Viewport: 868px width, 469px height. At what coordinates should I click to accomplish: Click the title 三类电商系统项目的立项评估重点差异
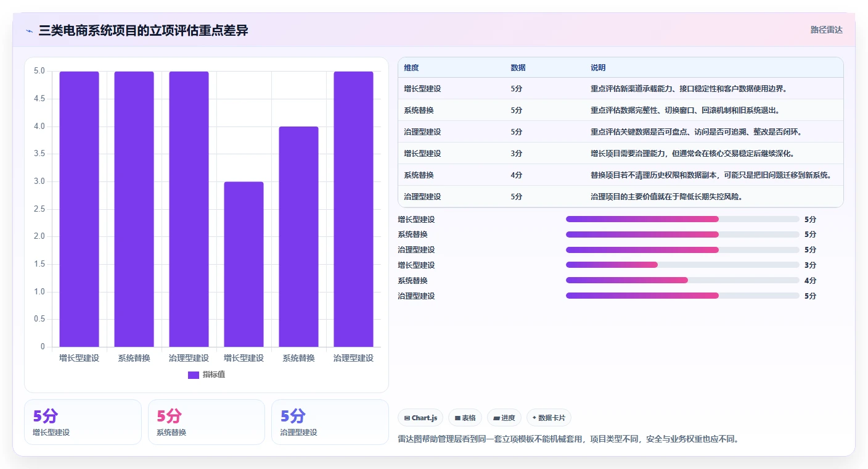coord(144,31)
